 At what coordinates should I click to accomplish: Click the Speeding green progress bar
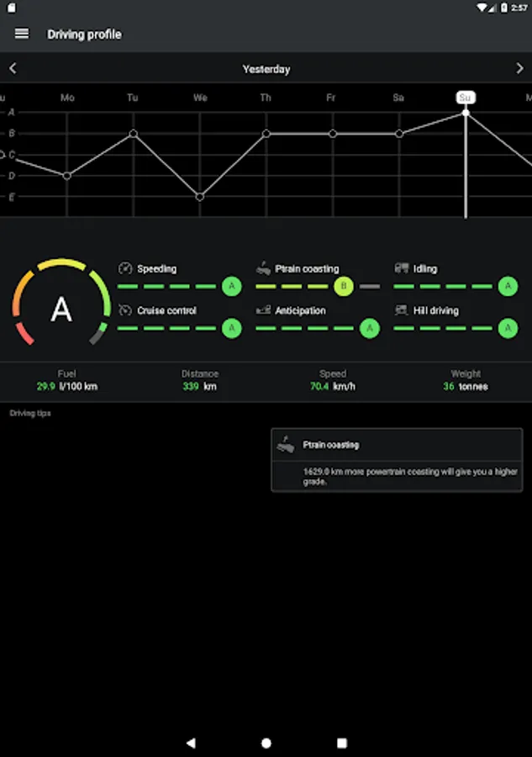[x=166, y=286]
